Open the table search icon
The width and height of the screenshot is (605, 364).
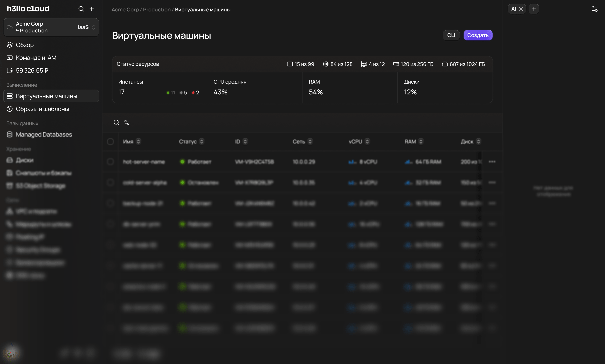point(116,122)
